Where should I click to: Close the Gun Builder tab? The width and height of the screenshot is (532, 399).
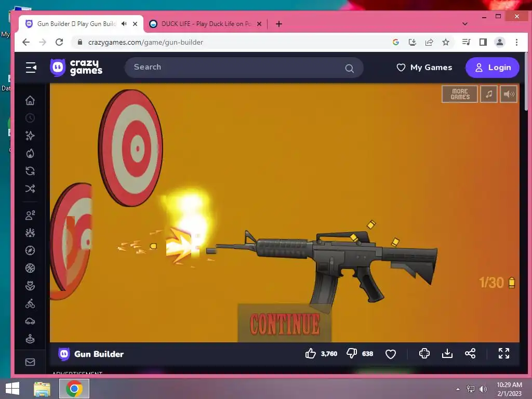tap(135, 24)
